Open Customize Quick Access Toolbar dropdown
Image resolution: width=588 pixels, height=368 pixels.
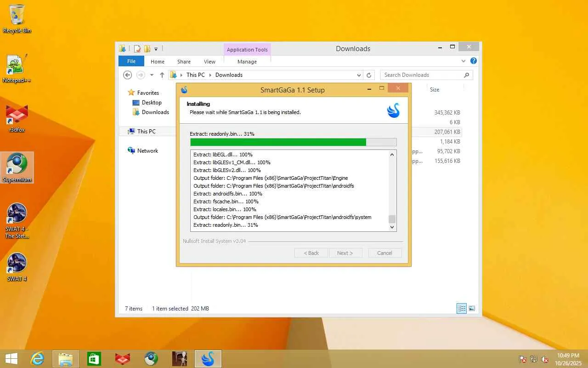point(156,49)
